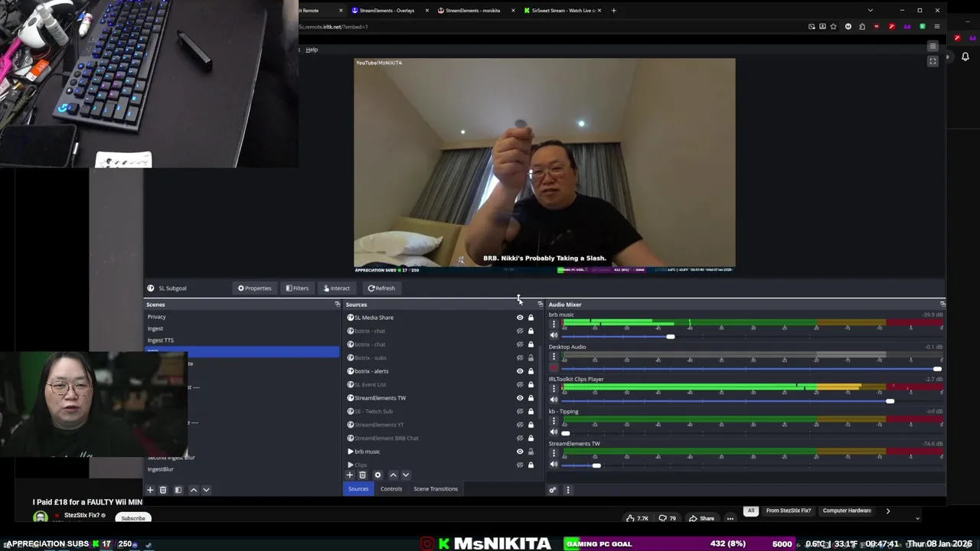
Task: Show the SE - Twitch Sub source
Action: pos(520,411)
